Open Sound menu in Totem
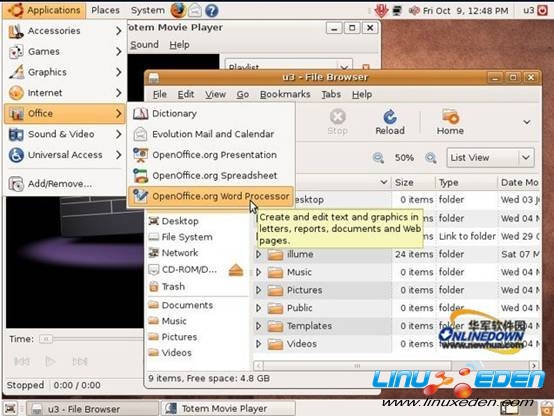The width and height of the screenshot is (554, 416). click(145, 45)
